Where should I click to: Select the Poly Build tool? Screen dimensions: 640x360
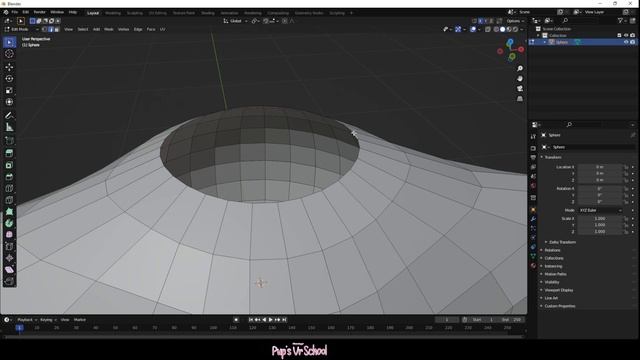9,212
